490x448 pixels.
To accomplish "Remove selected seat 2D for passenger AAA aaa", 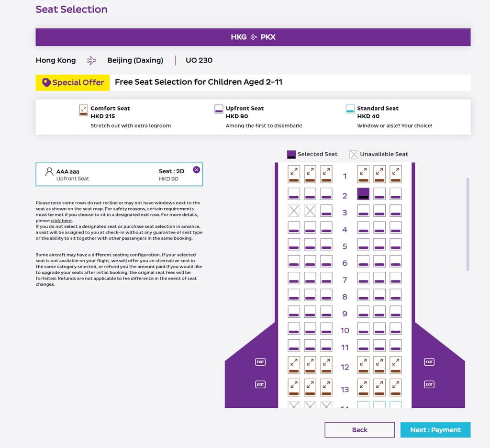I will click(x=196, y=170).
